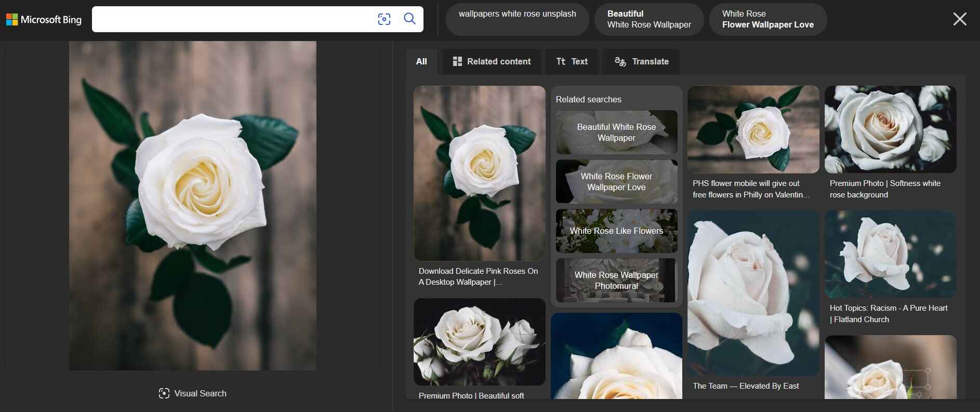
Task: Click the Visual Search icon below the image
Action: [164, 393]
